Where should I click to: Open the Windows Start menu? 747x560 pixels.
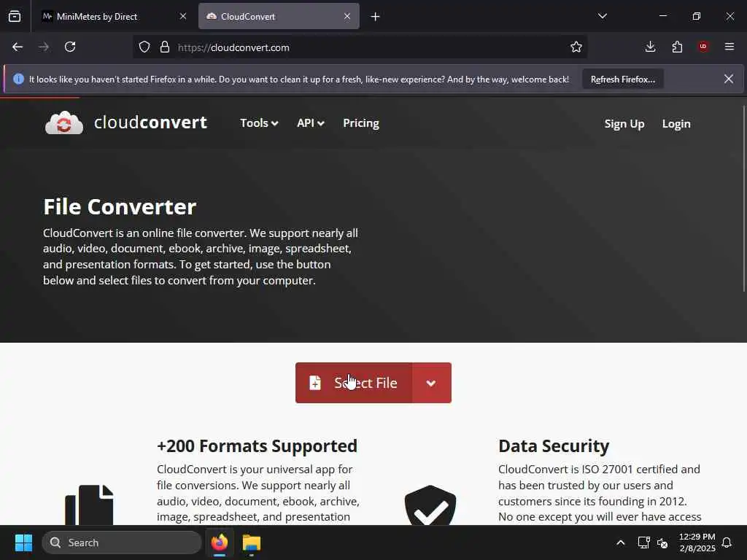point(23,542)
